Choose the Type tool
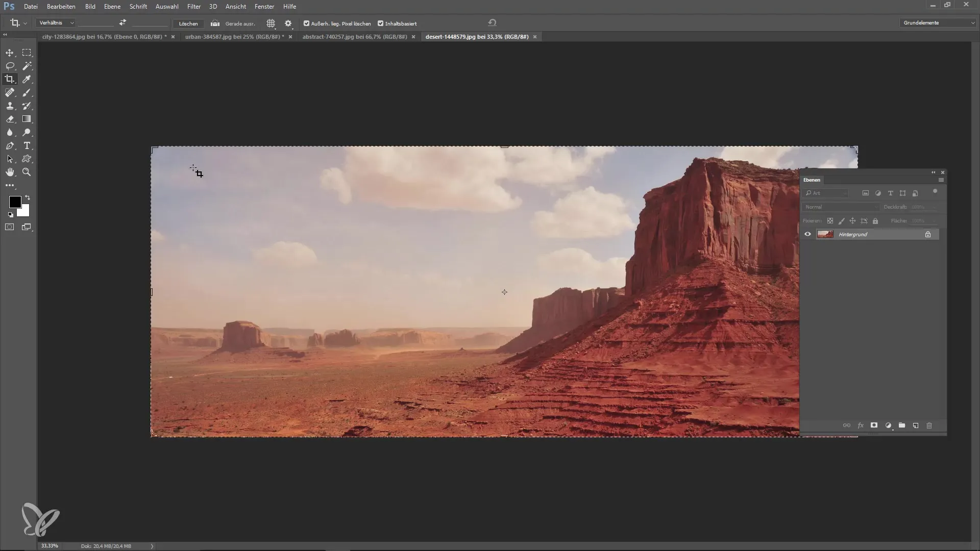 pos(27,146)
